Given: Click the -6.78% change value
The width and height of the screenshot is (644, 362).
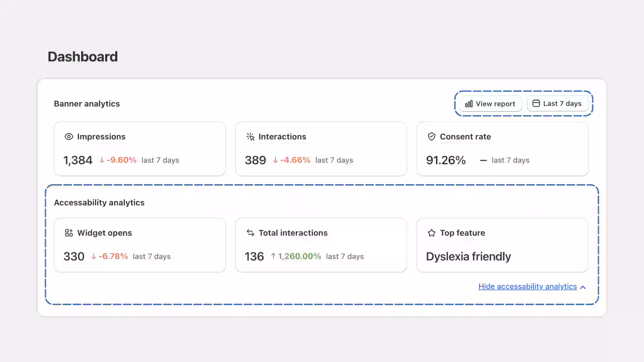Looking at the screenshot, I should (x=113, y=256).
